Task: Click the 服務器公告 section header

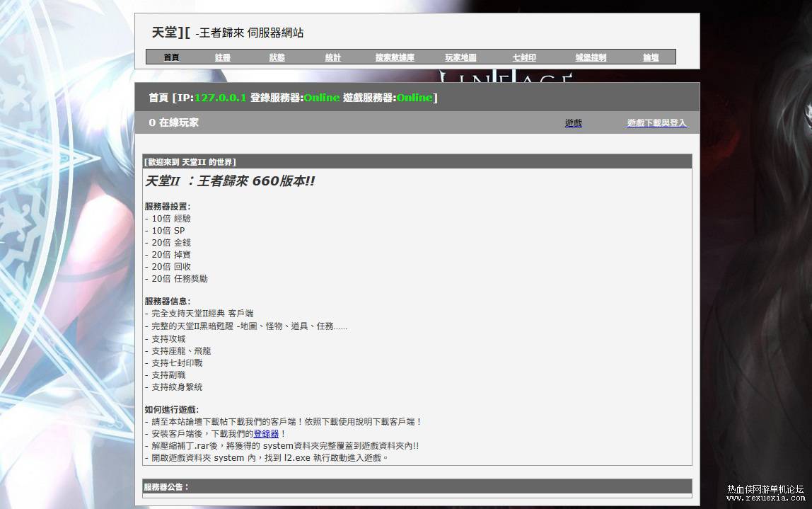Action: click(417, 487)
